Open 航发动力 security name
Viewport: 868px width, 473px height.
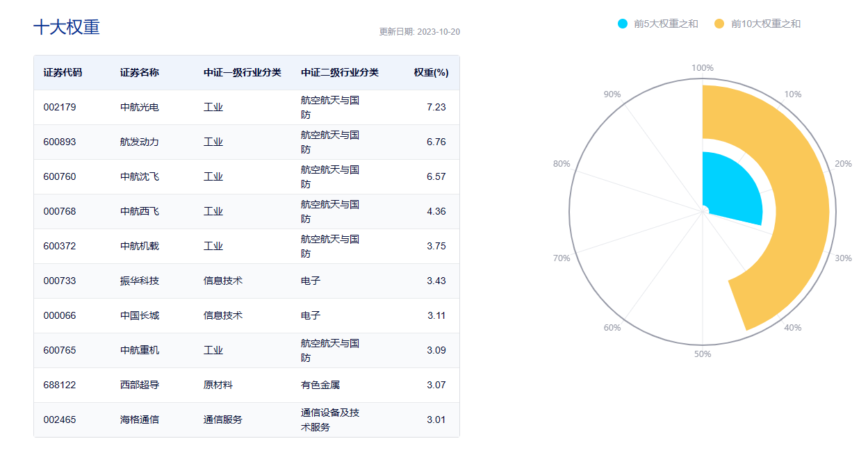140,142
